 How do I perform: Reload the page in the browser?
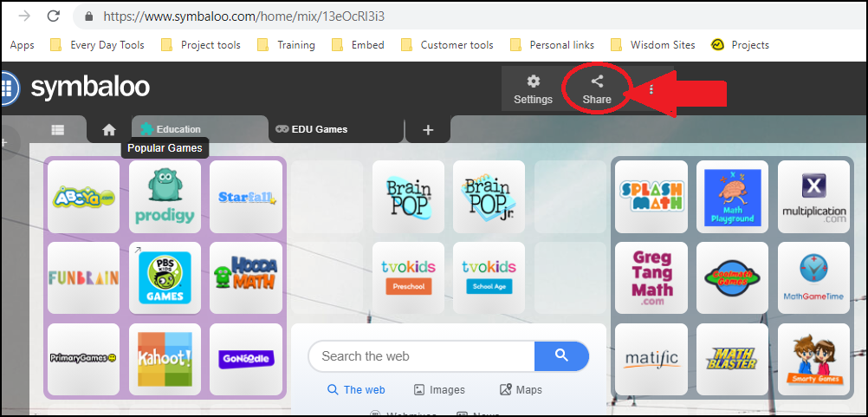[x=53, y=16]
